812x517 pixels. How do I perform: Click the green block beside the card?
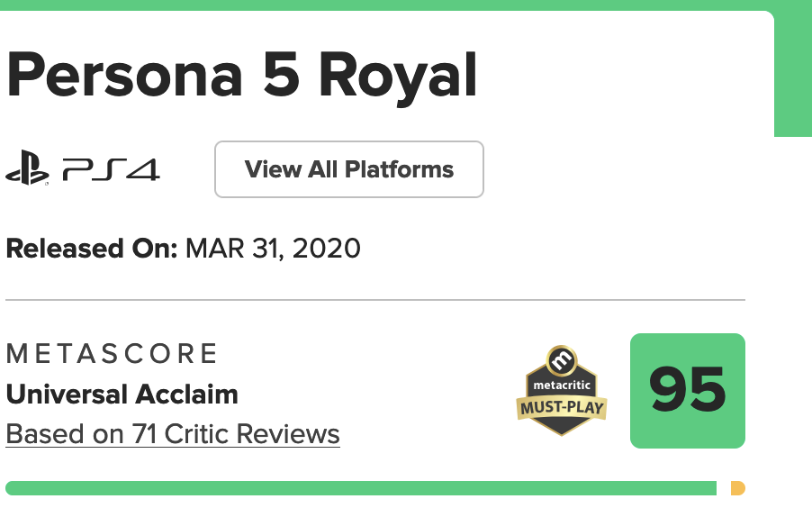pos(793,74)
